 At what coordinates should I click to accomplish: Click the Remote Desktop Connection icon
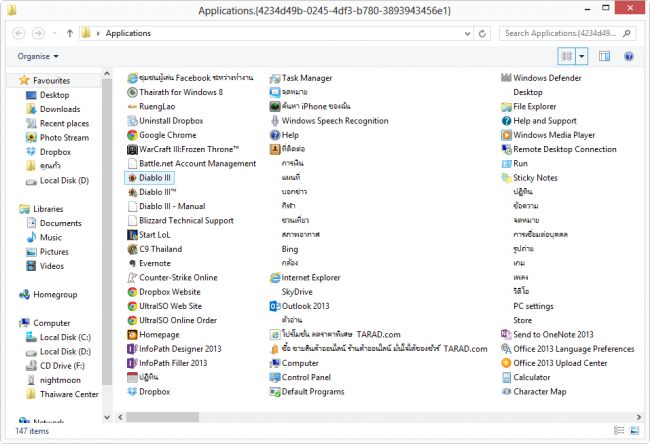point(506,149)
